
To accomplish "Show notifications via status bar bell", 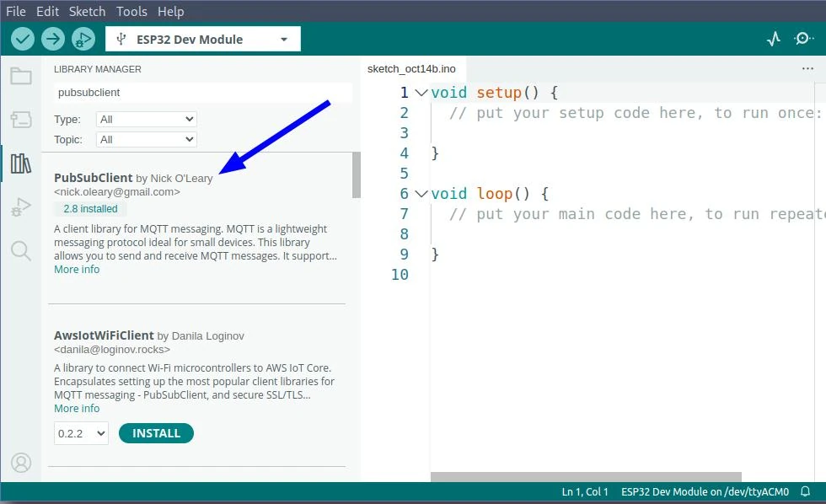I will tap(806, 492).
